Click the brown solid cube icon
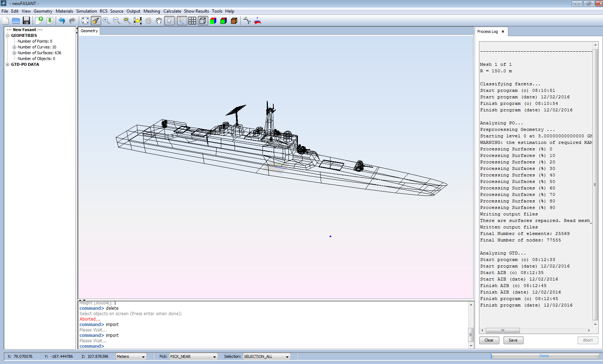 (234, 21)
